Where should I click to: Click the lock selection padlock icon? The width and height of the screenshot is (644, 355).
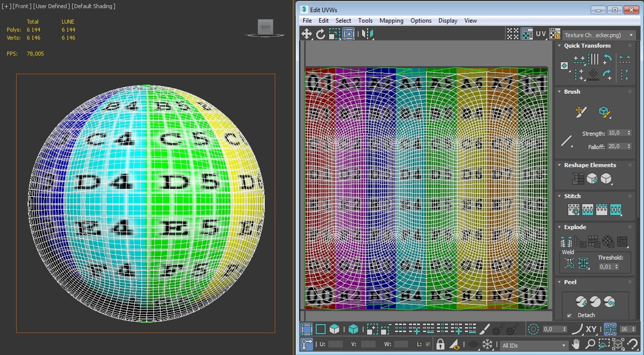point(440,344)
